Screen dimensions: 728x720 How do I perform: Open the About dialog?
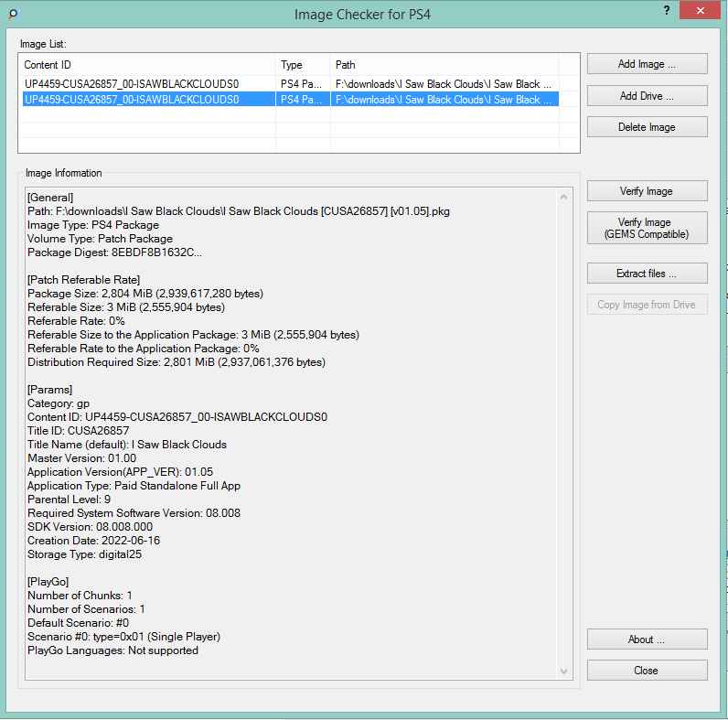(648, 639)
